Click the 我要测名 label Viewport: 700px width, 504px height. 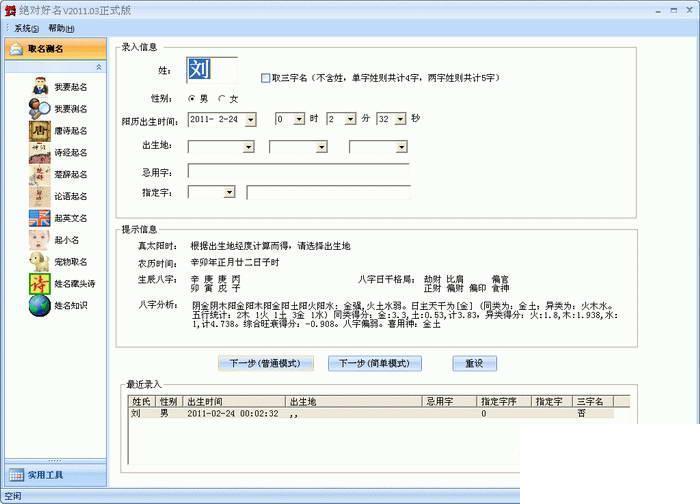[71, 109]
